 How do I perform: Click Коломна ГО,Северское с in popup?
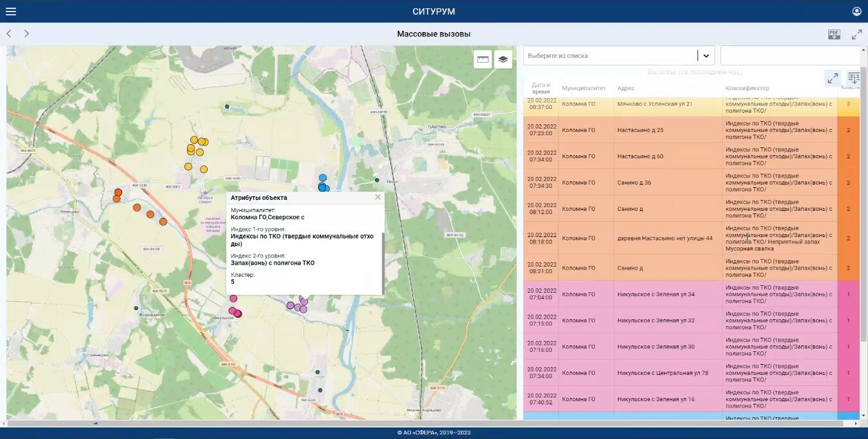click(x=267, y=217)
